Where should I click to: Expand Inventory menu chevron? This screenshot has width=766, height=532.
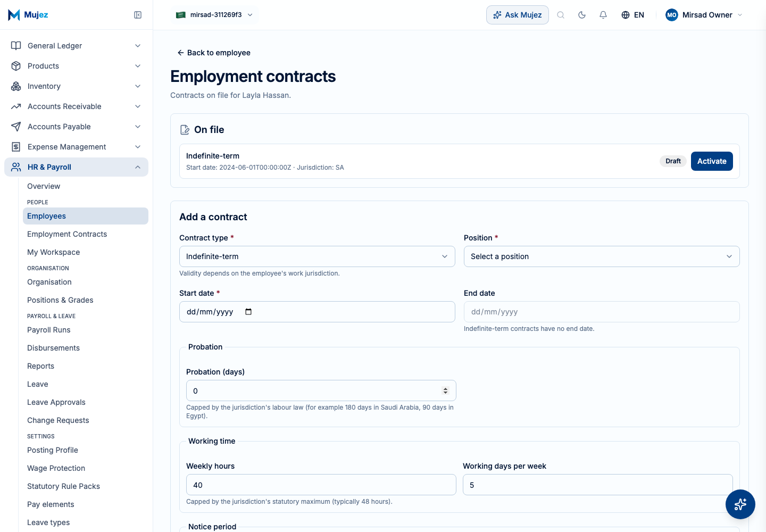138,86
